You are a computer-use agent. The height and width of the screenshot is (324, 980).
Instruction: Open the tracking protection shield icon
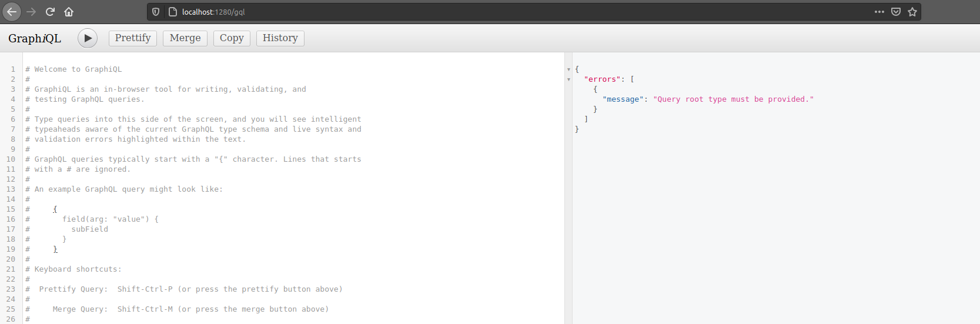tap(156, 12)
